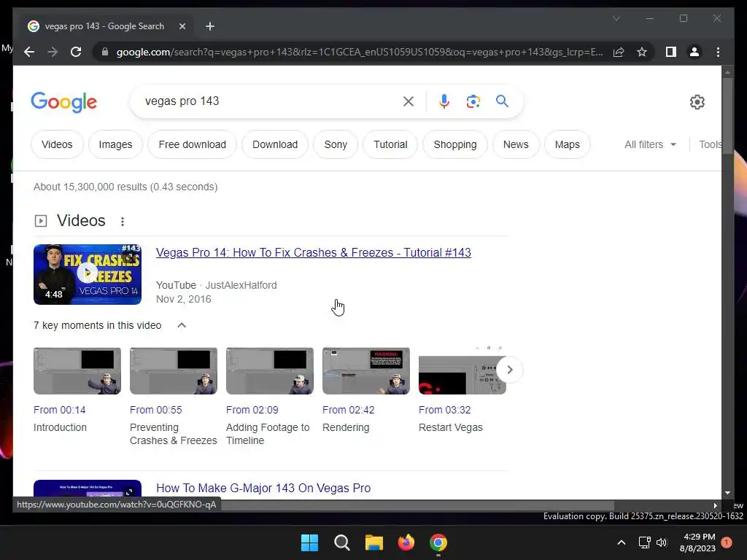
Task: View site info via the lock icon
Action: tap(105, 52)
